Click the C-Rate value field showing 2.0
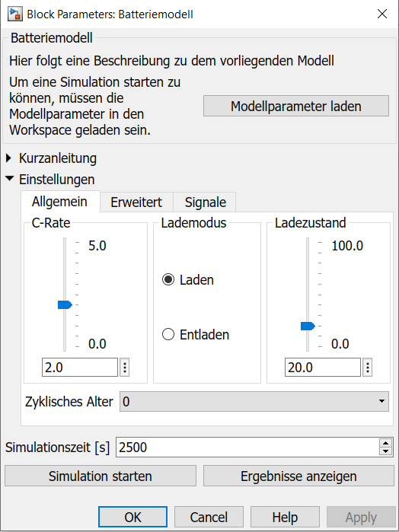This screenshot has width=399, height=532. click(x=80, y=367)
